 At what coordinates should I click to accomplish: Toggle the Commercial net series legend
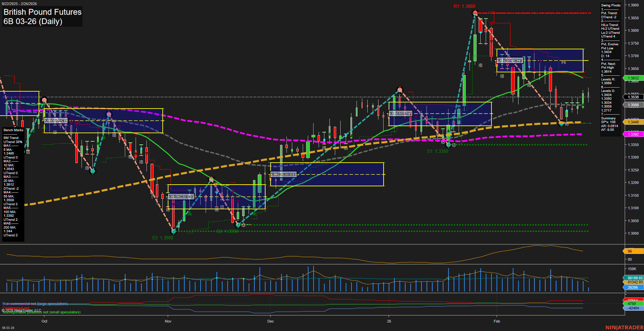15,308
